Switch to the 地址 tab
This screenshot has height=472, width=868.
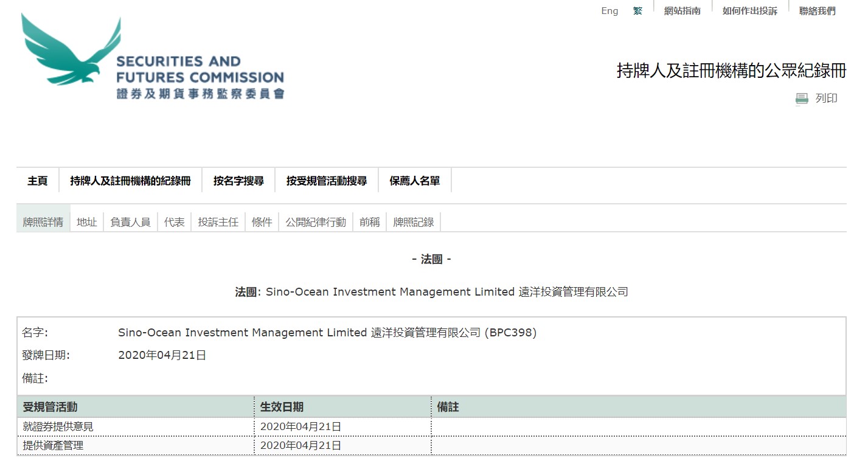point(87,222)
